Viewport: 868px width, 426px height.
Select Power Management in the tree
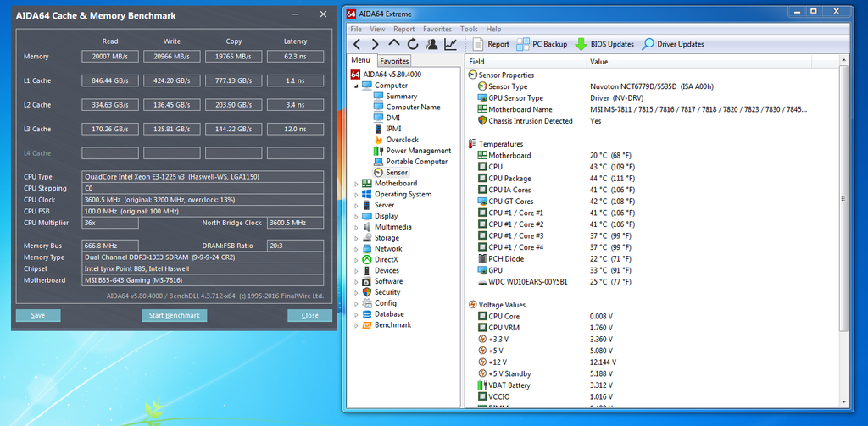(x=418, y=151)
